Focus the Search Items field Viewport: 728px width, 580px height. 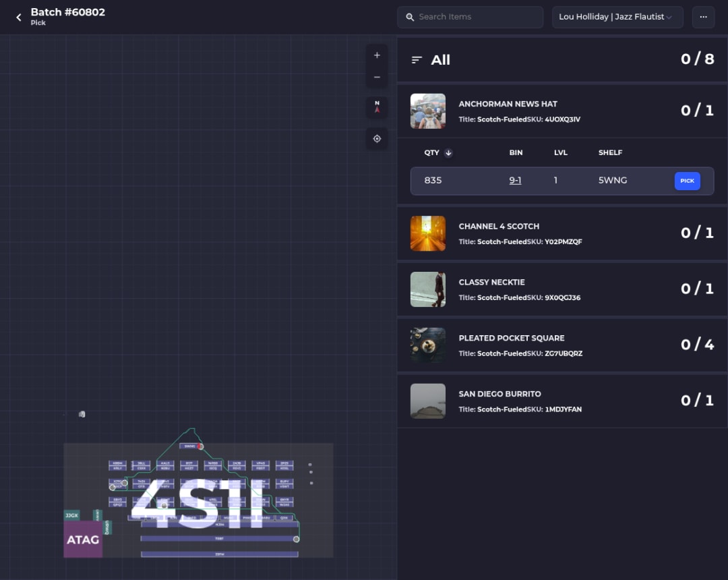tap(470, 17)
